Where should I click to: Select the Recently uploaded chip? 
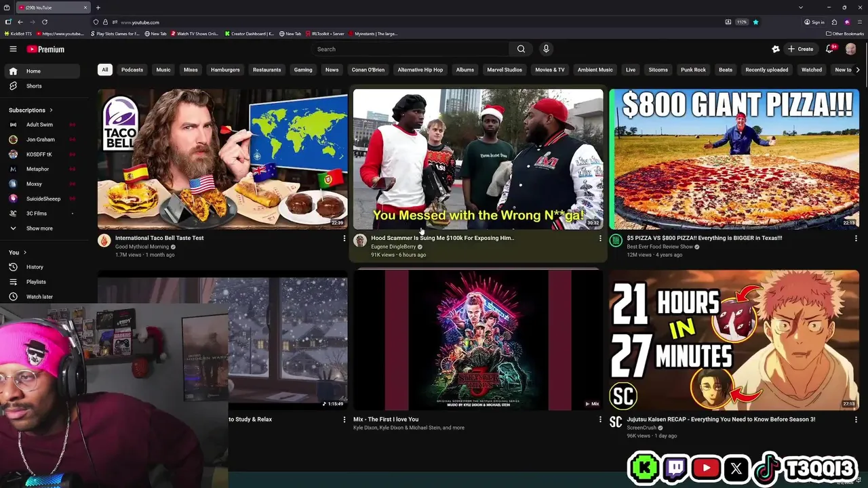click(x=767, y=70)
